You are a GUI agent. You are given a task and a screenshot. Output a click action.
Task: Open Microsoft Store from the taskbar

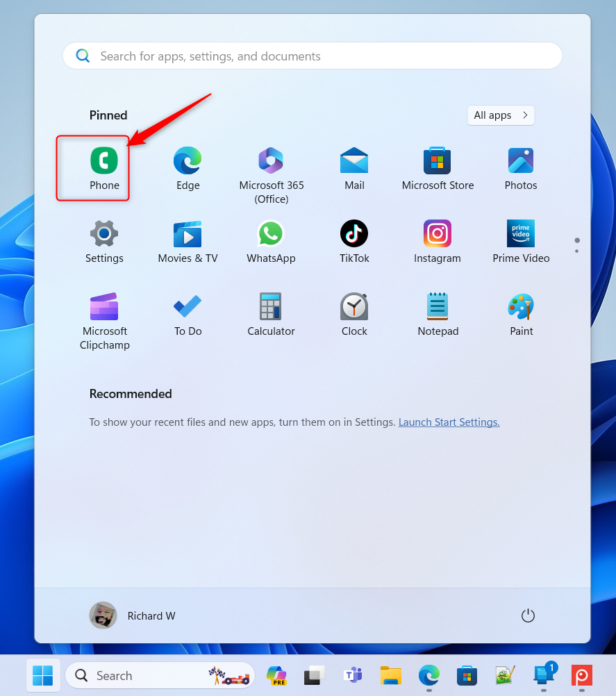click(x=467, y=676)
